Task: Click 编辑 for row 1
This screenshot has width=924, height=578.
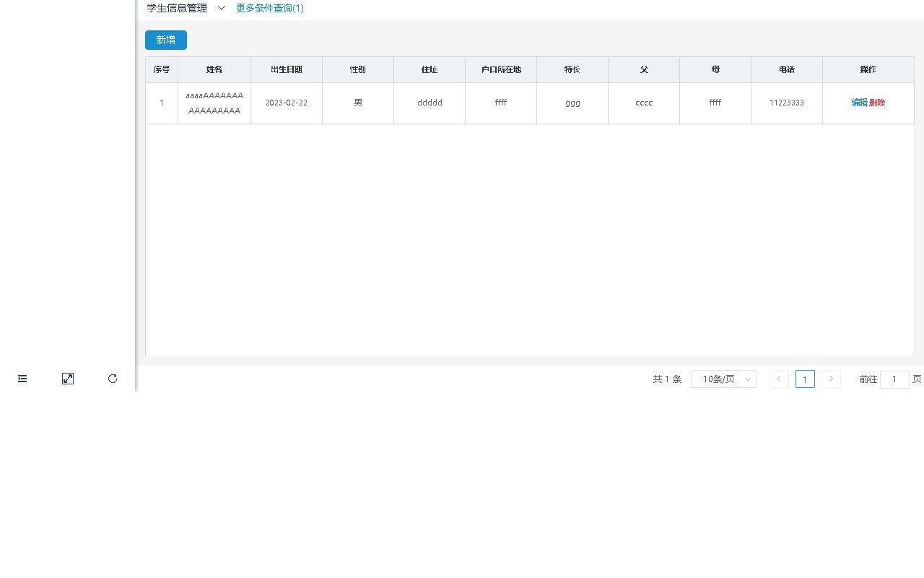Action: coord(859,103)
